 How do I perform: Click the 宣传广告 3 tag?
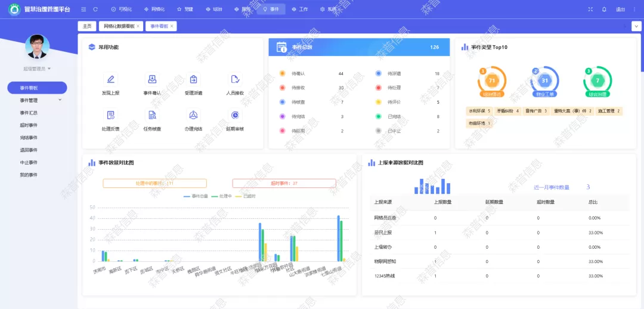[535, 111]
